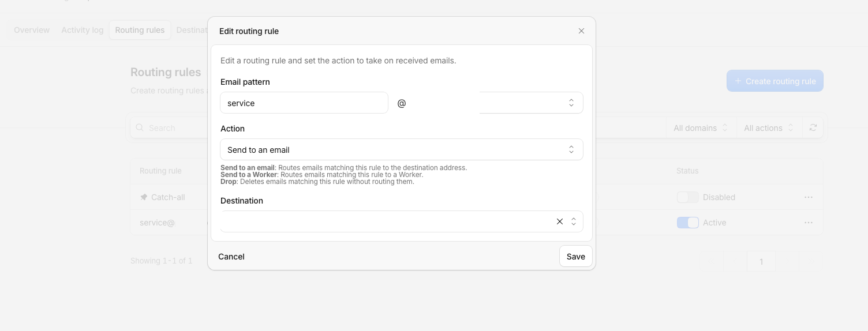This screenshot has width=868, height=331.
Task: Open the email domain dropdown after @
Action: [x=498, y=103]
